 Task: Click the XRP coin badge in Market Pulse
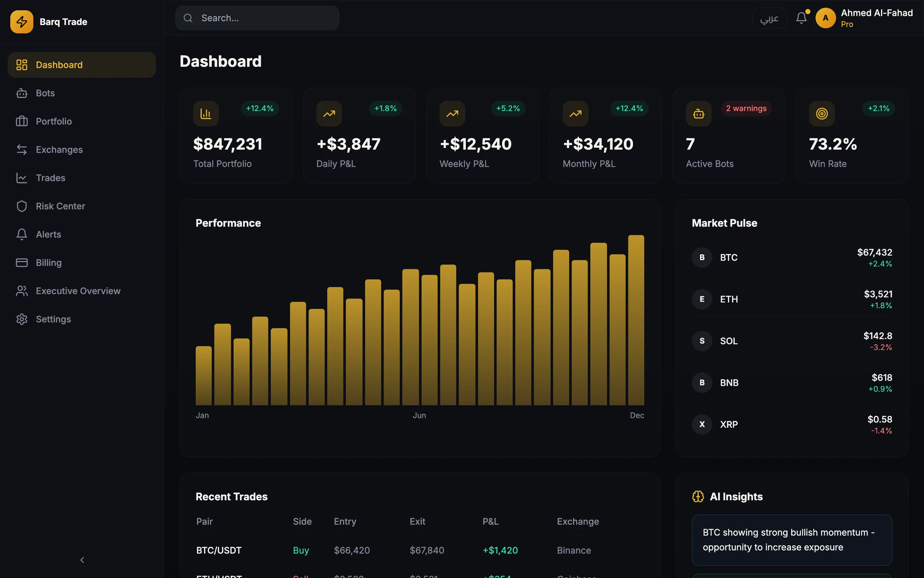click(x=702, y=424)
